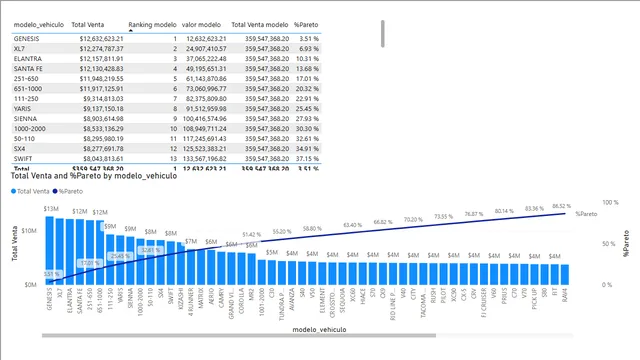Screen dimensions: 640x360
Task: Click the 10.31 % Pareto cell
Action: (x=307, y=59)
